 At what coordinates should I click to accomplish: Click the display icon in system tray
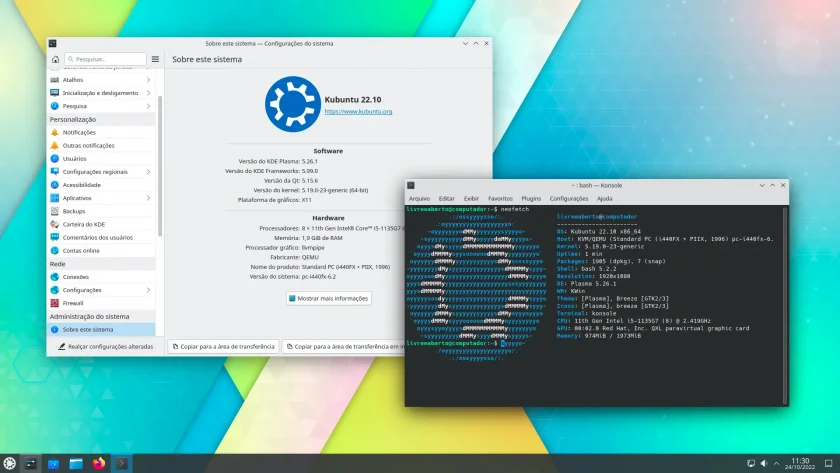click(x=751, y=464)
